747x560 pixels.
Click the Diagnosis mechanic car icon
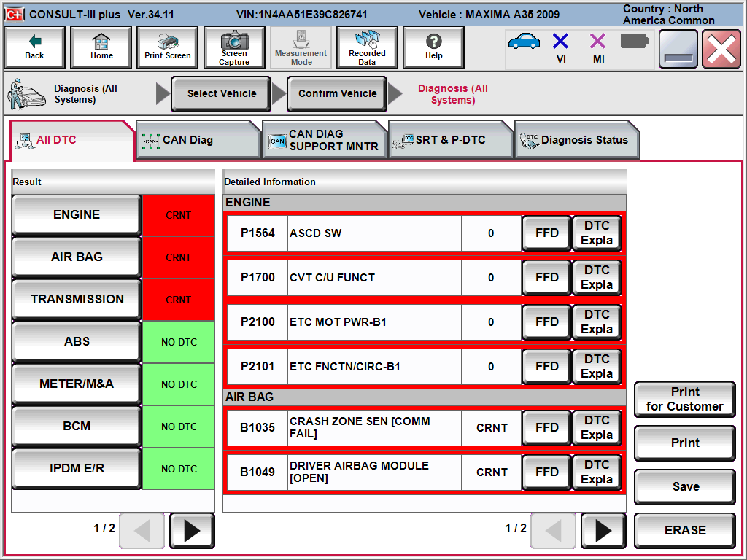[27, 94]
